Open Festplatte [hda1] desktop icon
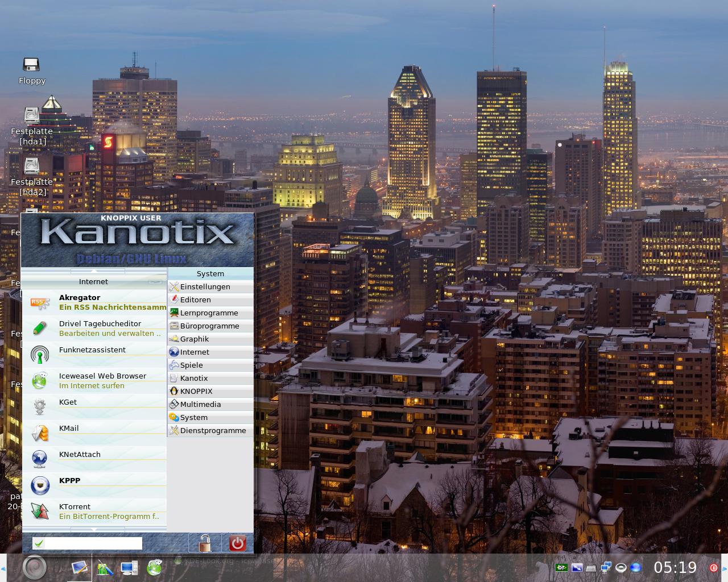This screenshot has width=728, height=582. (32, 126)
